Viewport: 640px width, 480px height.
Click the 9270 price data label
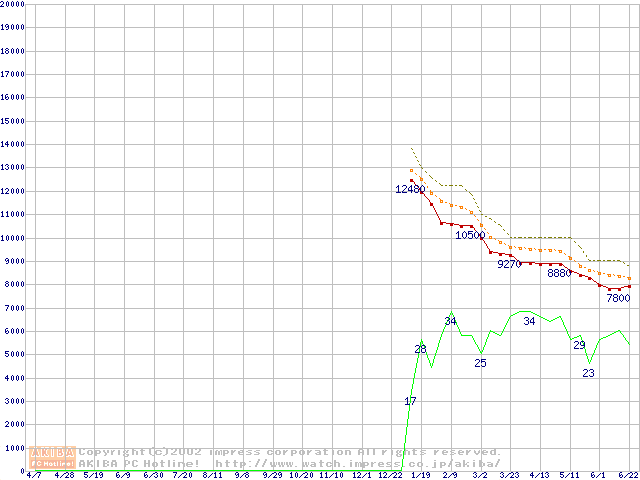point(510,265)
